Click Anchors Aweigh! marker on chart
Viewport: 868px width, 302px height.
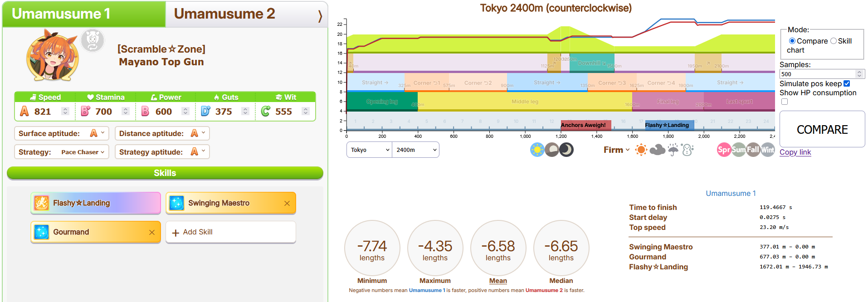pos(586,125)
